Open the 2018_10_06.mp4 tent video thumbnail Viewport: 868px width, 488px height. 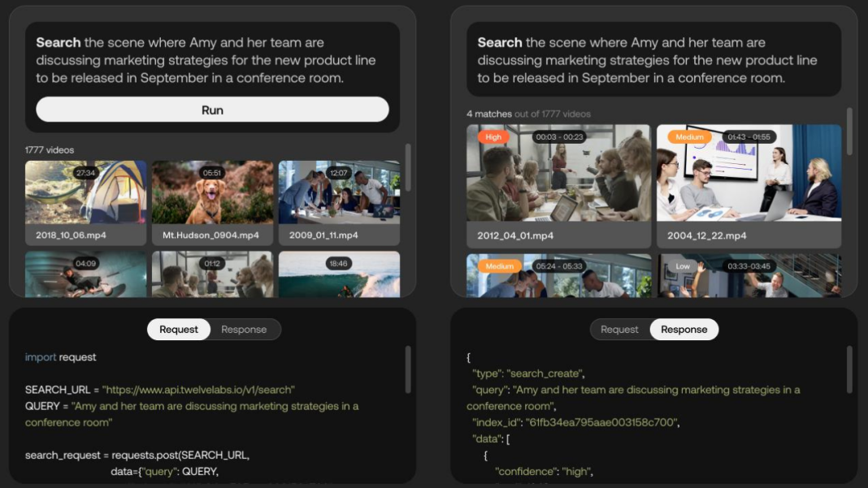coord(86,192)
